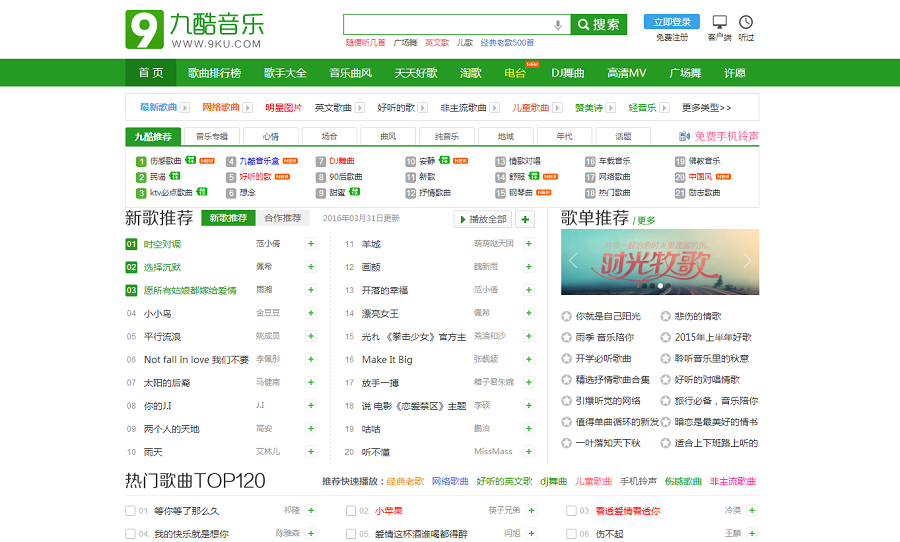The image size is (900, 542).
Task: Expand the arrow next to 最新歌曲
Action: [x=185, y=108]
